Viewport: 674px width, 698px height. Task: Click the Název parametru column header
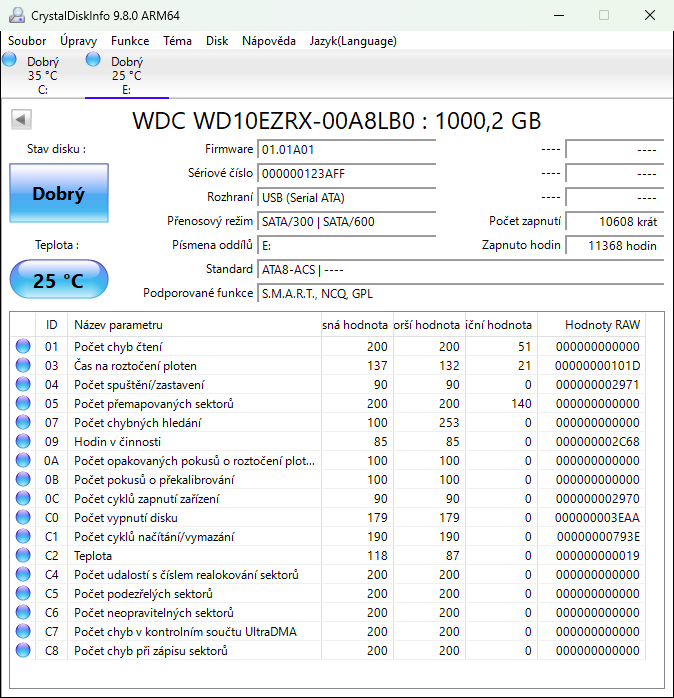[194, 325]
